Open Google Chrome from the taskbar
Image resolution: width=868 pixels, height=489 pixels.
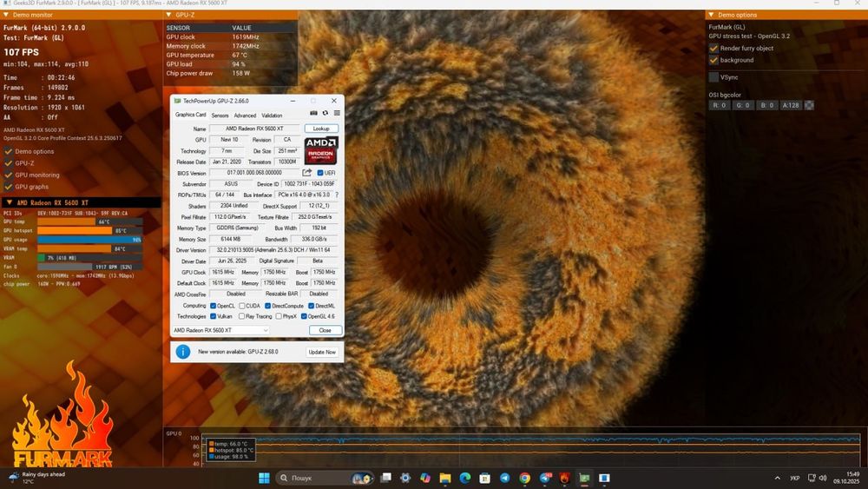525,478
